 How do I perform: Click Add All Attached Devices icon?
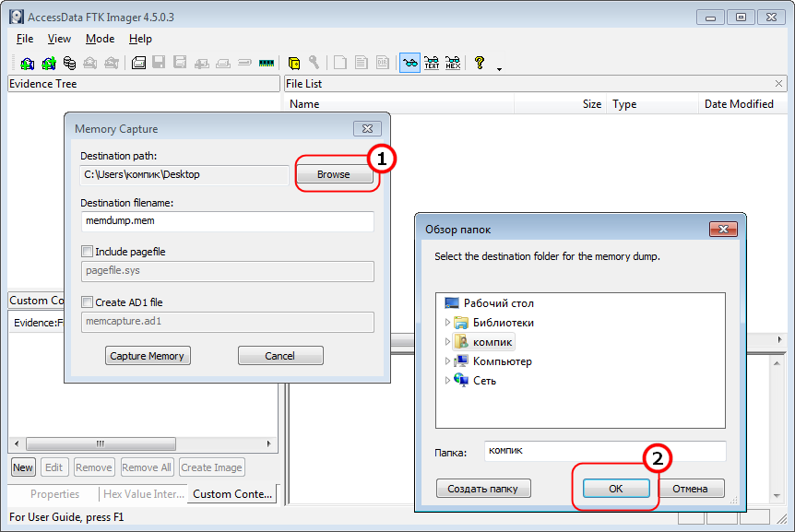pos(49,63)
